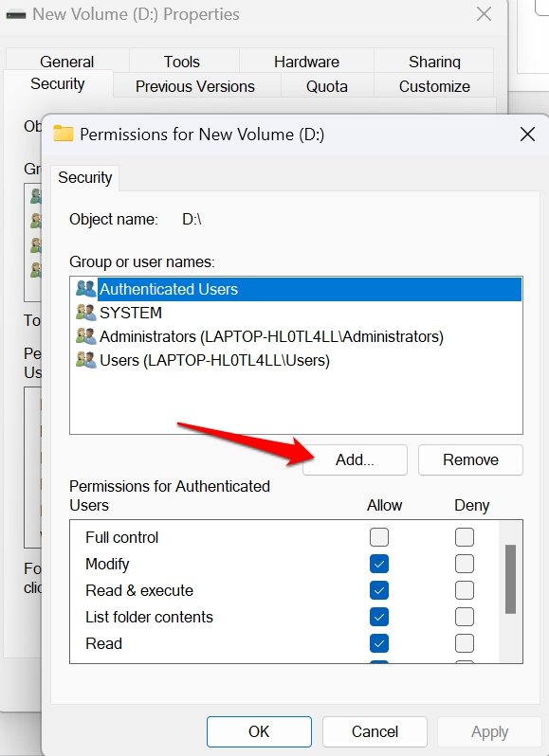
Task: Open the Quota tab
Action: (x=326, y=86)
